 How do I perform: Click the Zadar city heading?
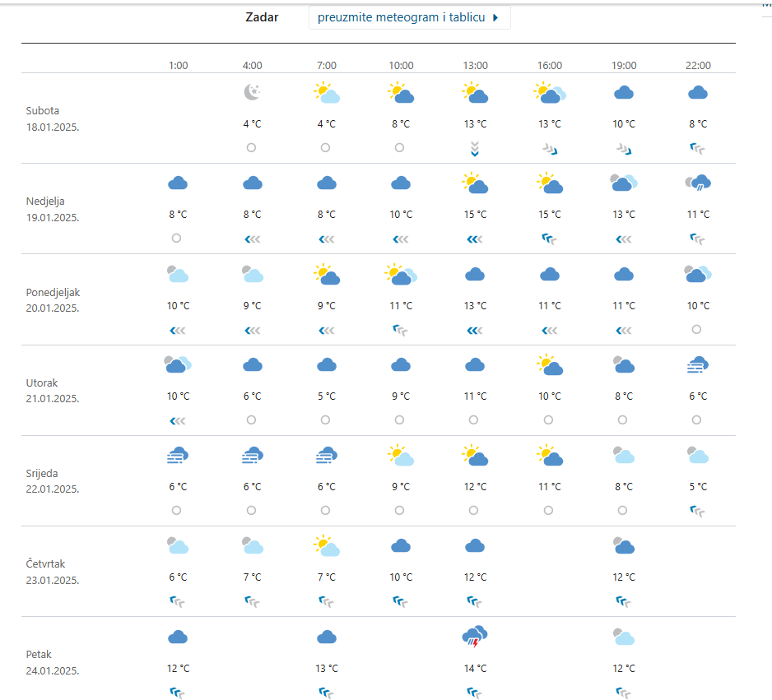262,17
